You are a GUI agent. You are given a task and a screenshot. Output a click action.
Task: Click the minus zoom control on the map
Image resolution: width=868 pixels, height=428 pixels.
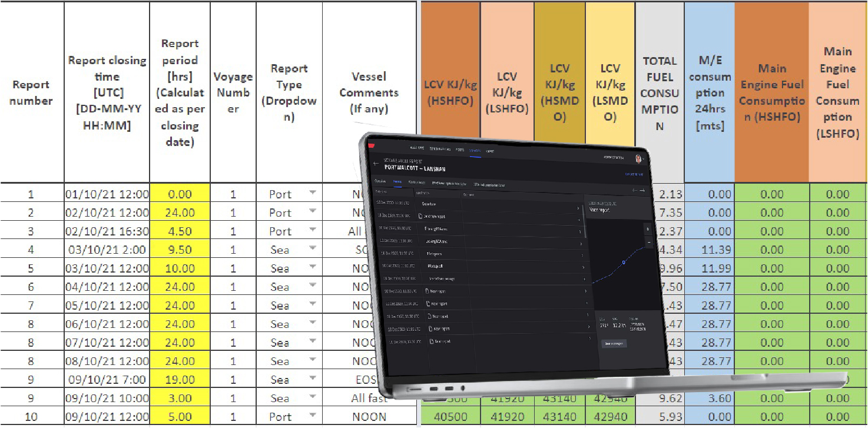point(648,243)
